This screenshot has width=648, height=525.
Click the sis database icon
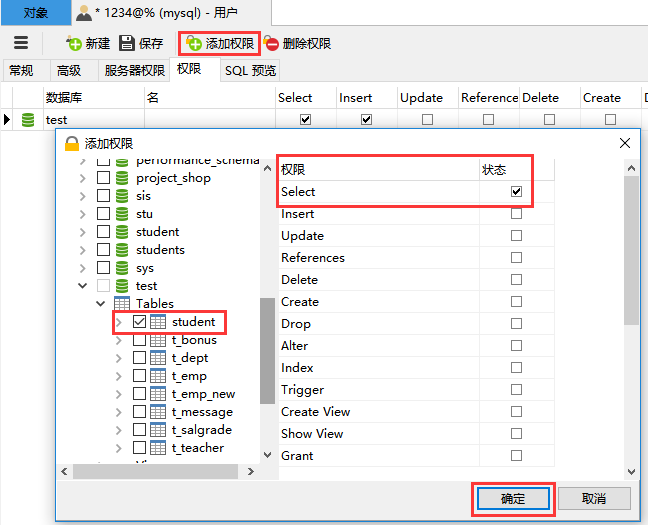click(122, 196)
